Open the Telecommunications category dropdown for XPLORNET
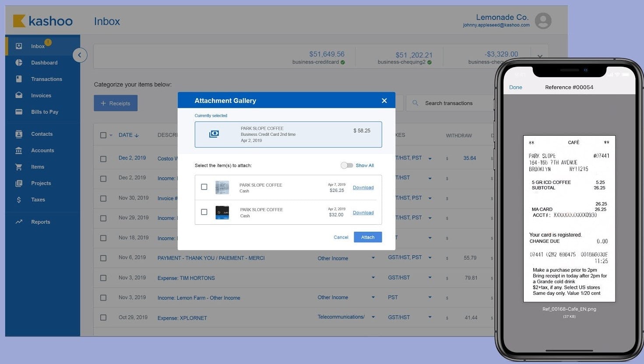This screenshot has height=364, width=644. click(x=373, y=317)
